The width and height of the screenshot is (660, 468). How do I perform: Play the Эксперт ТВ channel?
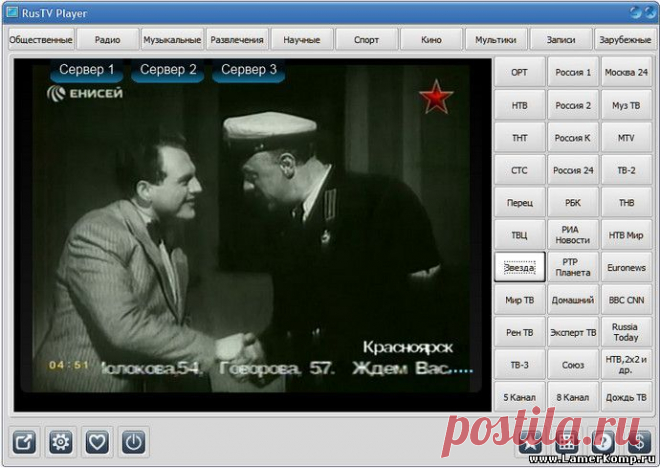coord(573,332)
